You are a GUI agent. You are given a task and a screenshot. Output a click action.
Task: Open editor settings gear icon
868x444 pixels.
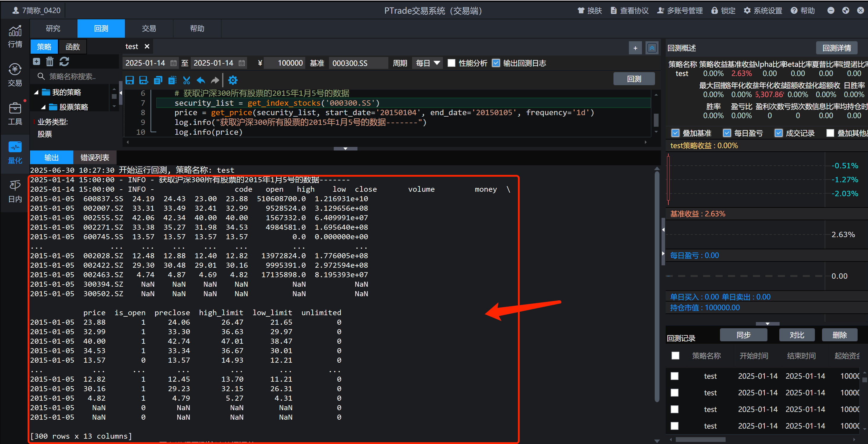233,80
